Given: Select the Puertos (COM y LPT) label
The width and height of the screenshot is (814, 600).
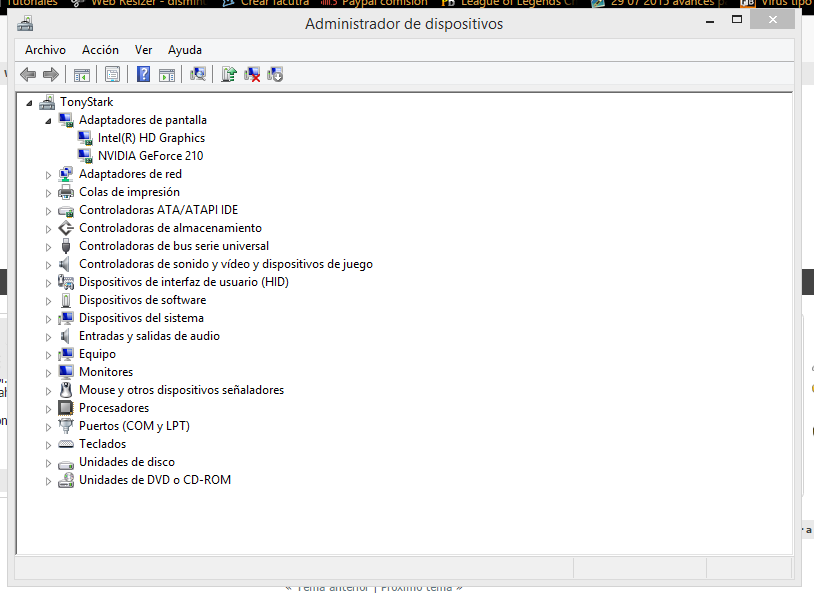Looking at the screenshot, I should [x=134, y=426].
